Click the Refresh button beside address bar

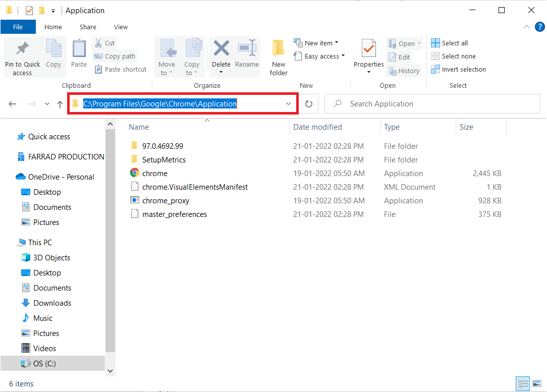coord(309,104)
